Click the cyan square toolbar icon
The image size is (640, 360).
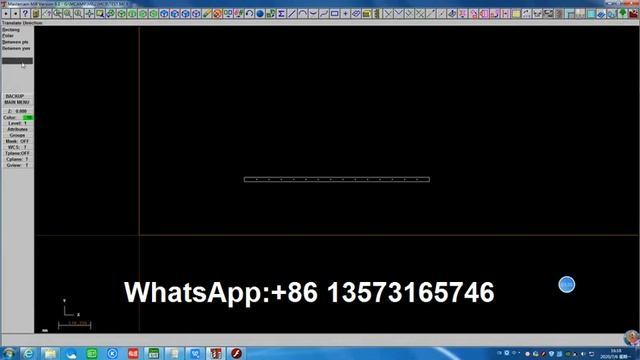(x=591, y=14)
